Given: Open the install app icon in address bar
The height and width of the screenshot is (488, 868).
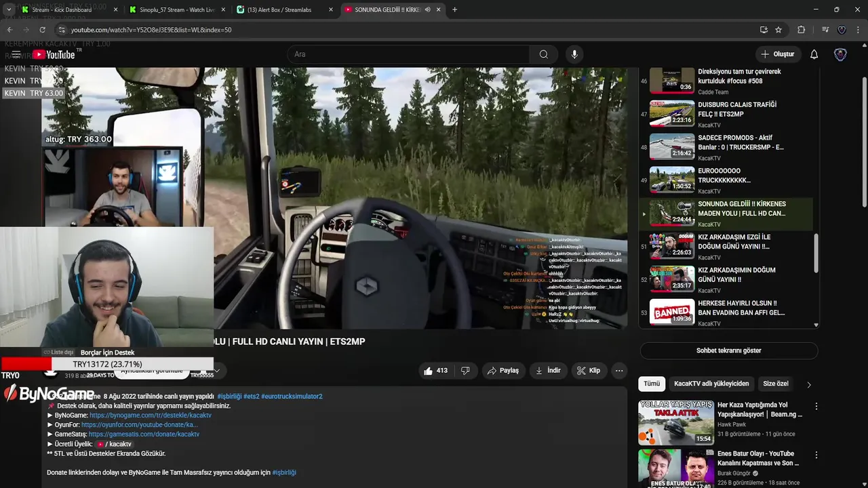Looking at the screenshot, I should tap(764, 30).
